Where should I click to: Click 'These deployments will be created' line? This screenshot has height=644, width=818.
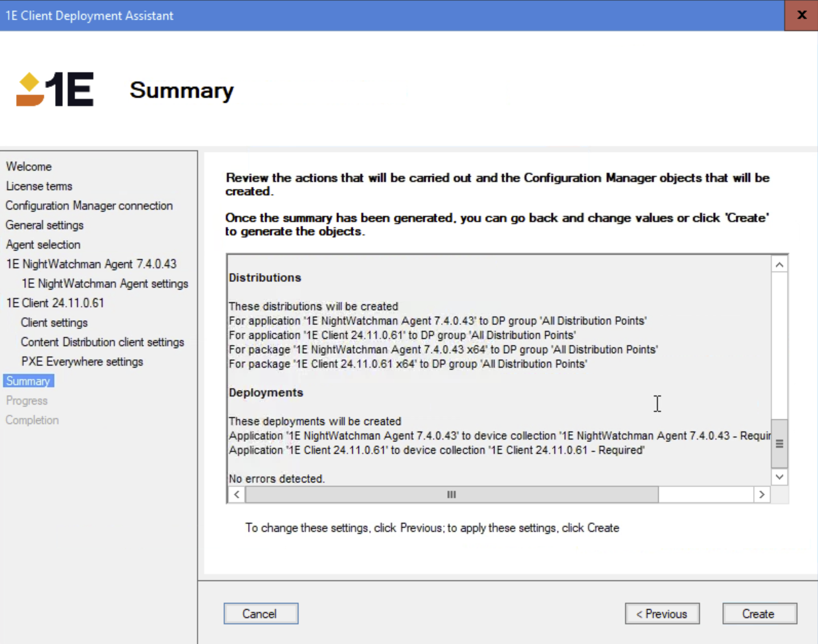click(315, 421)
